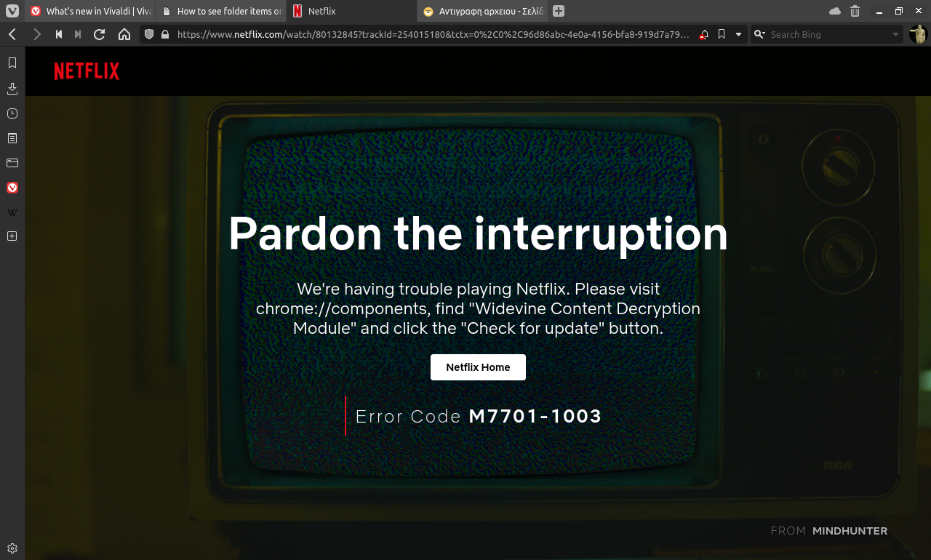Click the MINDHUNTER title text
Screen dimensions: 931x560
coord(850,531)
